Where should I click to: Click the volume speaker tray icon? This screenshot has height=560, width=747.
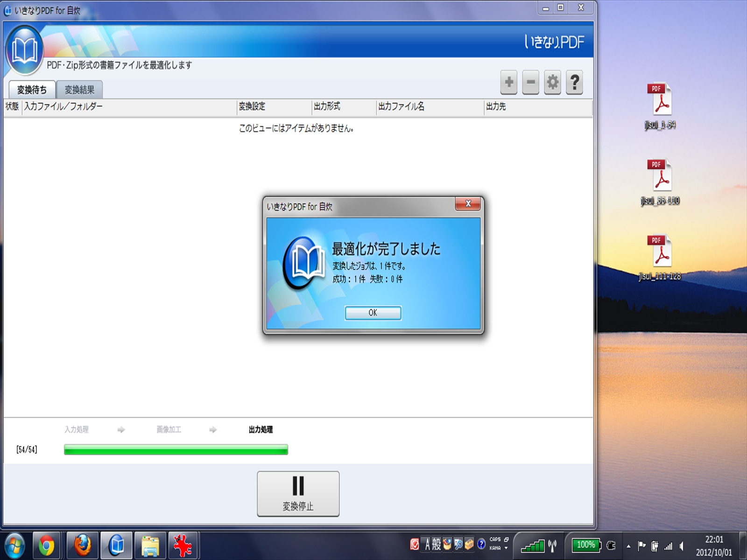tap(682, 546)
